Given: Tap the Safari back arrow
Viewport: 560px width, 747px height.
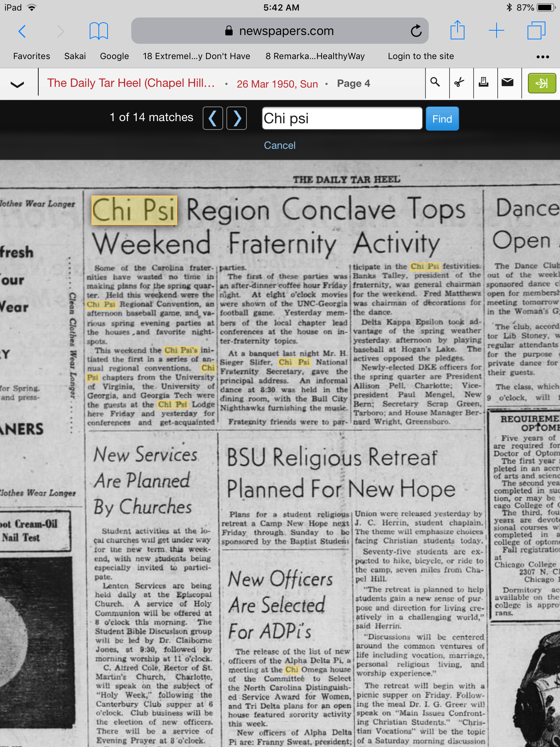Looking at the screenshot, I should 22,31.
